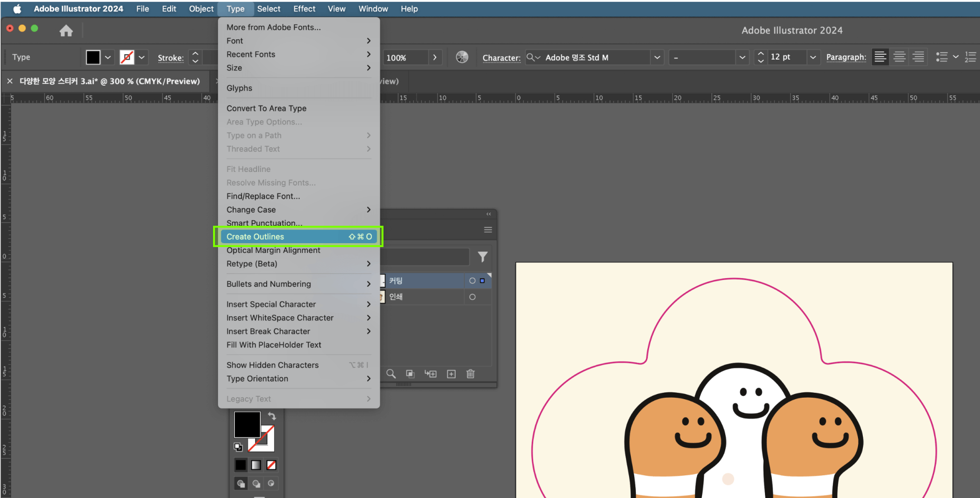Open the File menu
The width and height of the screenshot is (980, 498).
point(142,9)
